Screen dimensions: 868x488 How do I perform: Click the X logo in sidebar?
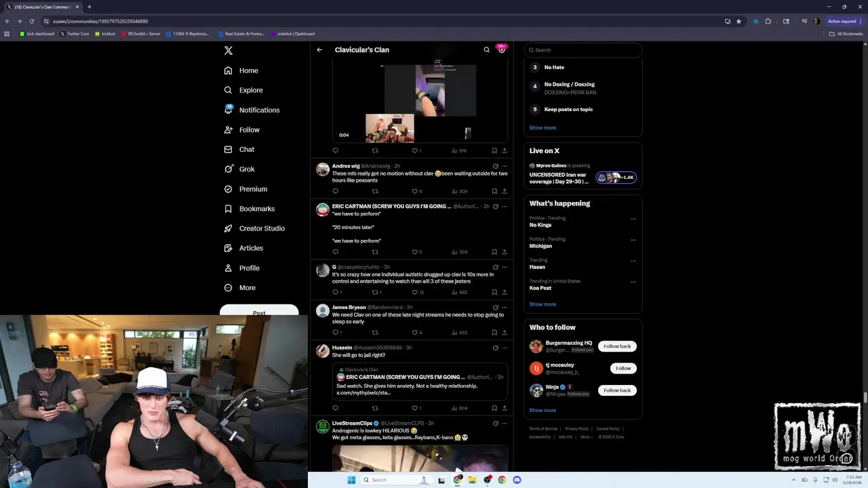click(229, 51)
